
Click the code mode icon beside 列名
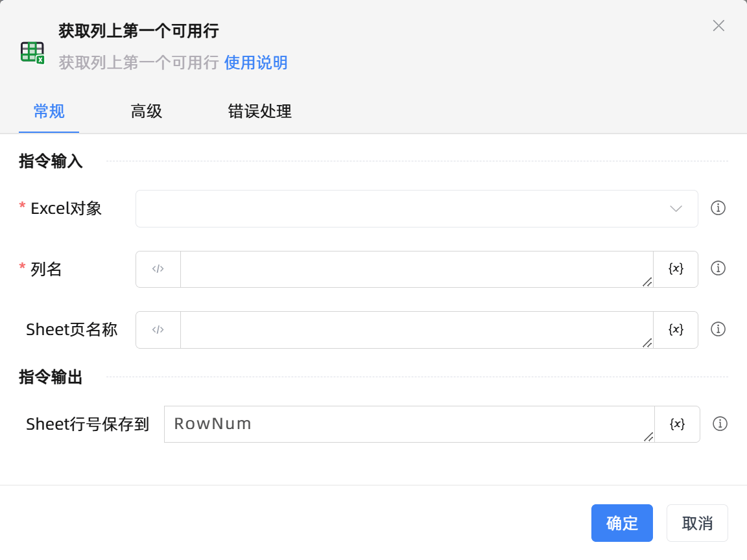[x=158, y=268]
